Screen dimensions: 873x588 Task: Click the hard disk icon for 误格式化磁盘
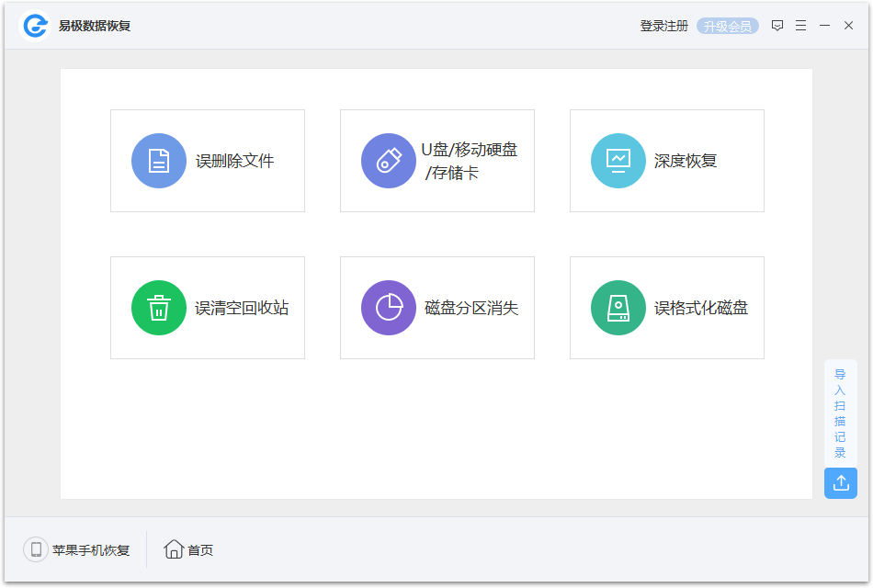pyautogui.click(x=618, y=307)
